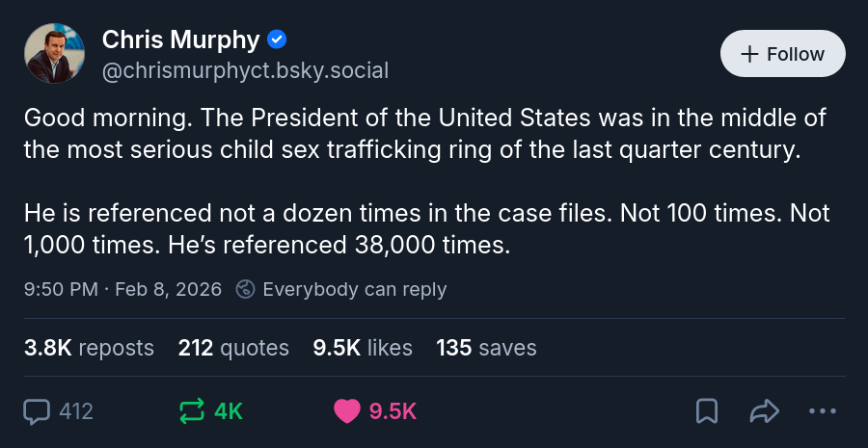Click the pink heart like icon
Screen dimensions: 868x448
pyautogui.click(x=347, y=411)
